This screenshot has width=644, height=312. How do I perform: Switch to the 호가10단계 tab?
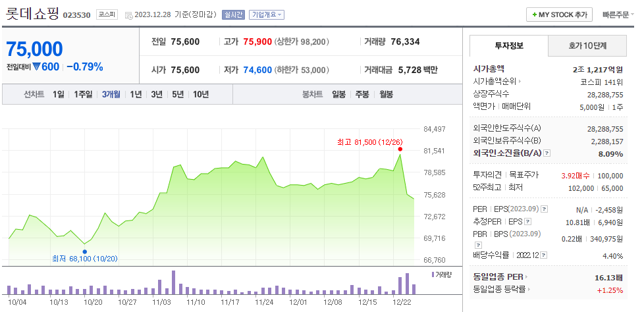click(x=587, y=45)
